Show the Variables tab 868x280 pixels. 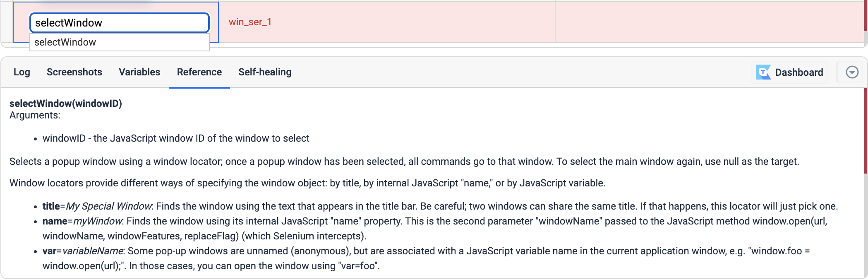139,72
